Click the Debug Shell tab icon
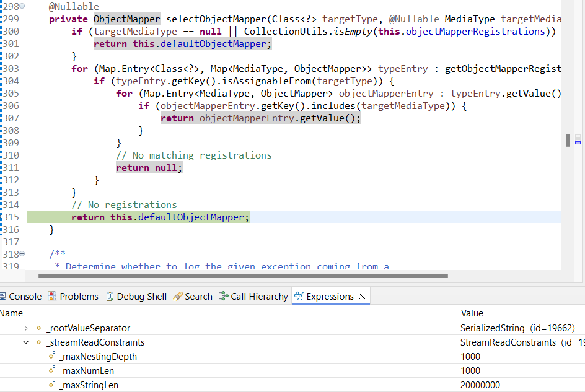585x392 pixels. tap(110, 297)
